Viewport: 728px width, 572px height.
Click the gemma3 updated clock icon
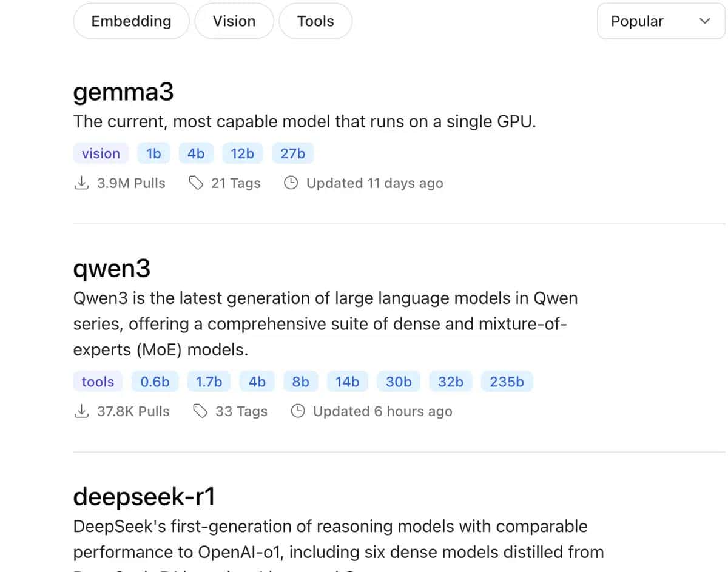(x=291, y=183)
